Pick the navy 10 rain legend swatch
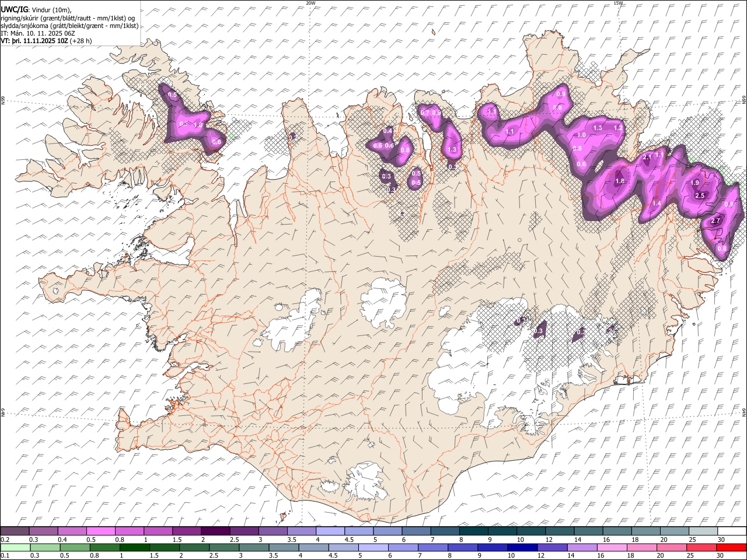This screenshot has height=560, width=747. [522, 547]
